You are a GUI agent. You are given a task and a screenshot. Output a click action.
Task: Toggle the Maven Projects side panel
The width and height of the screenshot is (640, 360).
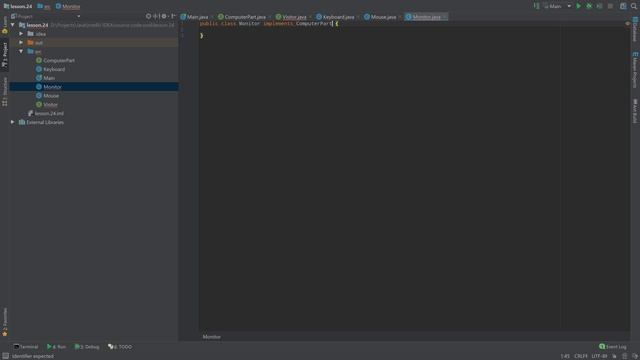[x=635, y=70]
